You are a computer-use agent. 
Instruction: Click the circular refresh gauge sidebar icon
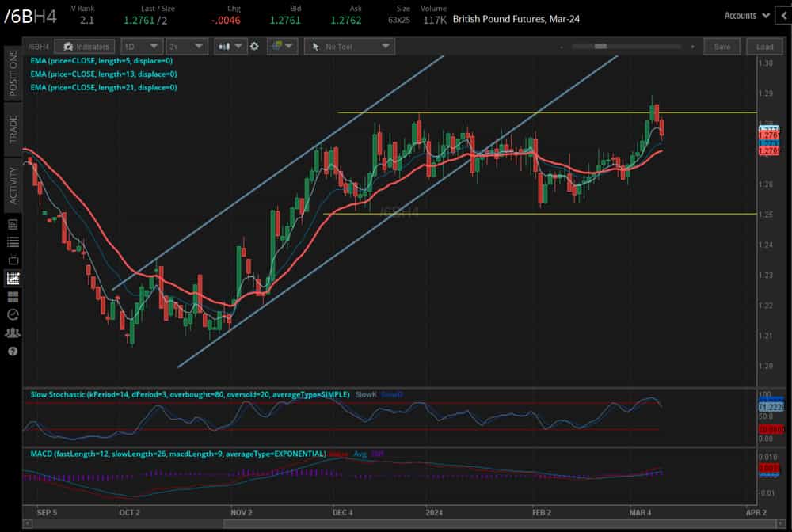(x=13, y=314)
